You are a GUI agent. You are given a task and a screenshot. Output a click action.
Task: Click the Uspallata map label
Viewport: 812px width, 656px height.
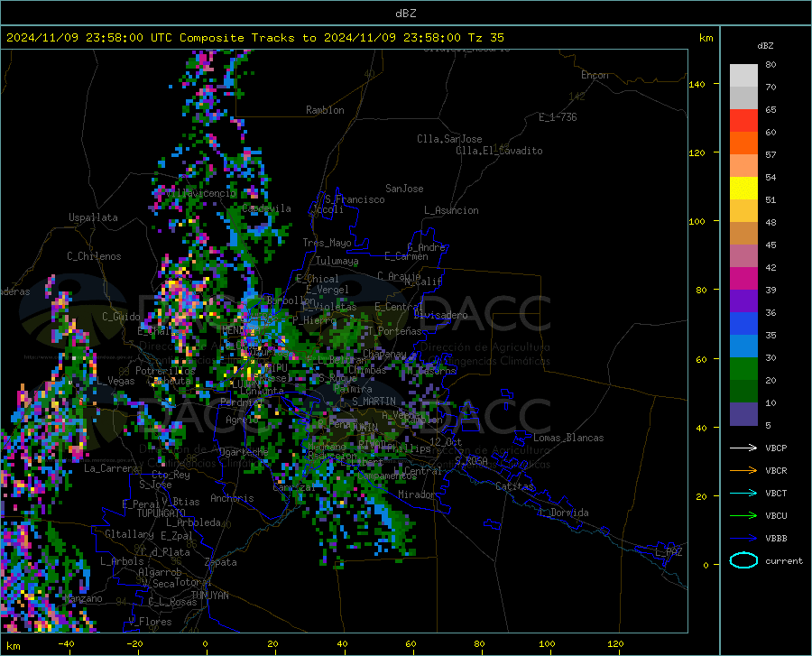point(93,217)
